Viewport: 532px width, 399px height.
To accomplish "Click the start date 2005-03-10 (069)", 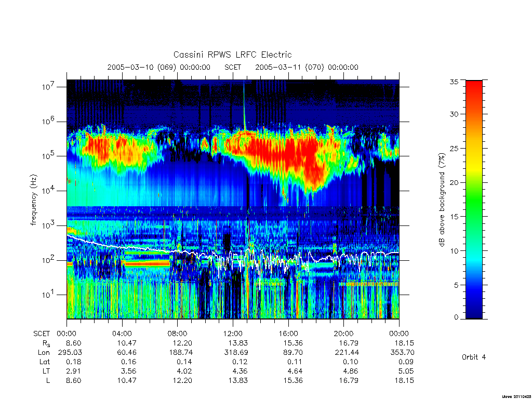I will [142, 67].
